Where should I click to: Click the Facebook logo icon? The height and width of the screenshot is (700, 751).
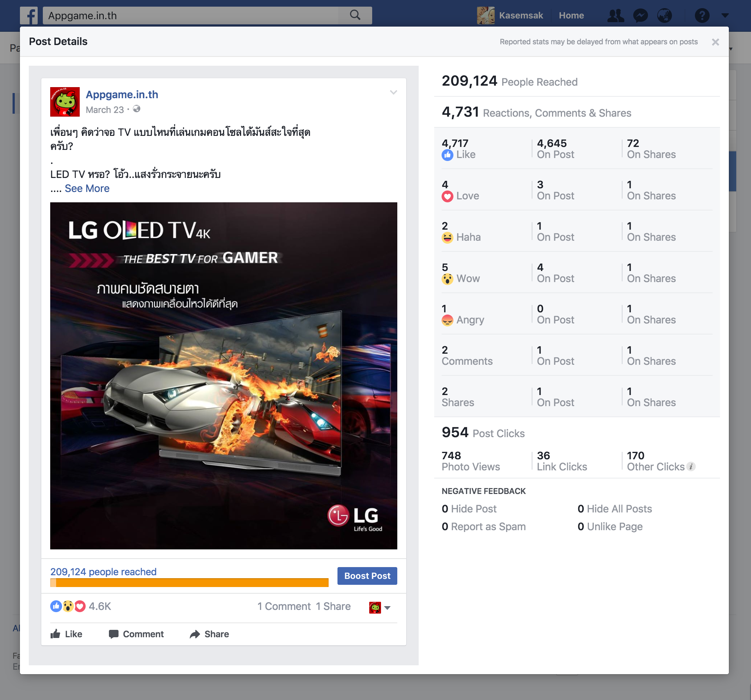[x=29, y=16]
